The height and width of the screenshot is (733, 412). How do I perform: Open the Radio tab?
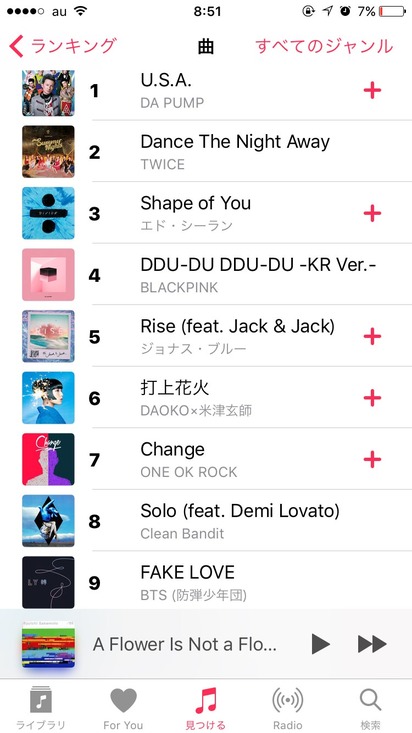(288, 708)
